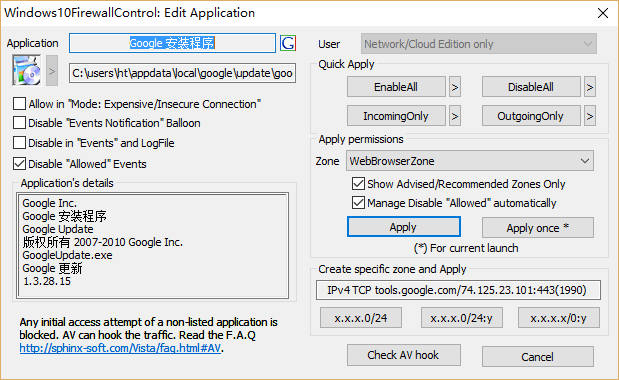
Task: Toggle Show Advised/Recommended Zones Only
Action: pyautogui.click(x=358, y=183)
